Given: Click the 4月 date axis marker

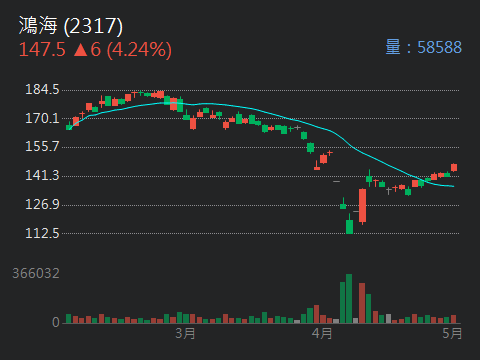Looking at the screenshot, I should [x=322, y=333].
